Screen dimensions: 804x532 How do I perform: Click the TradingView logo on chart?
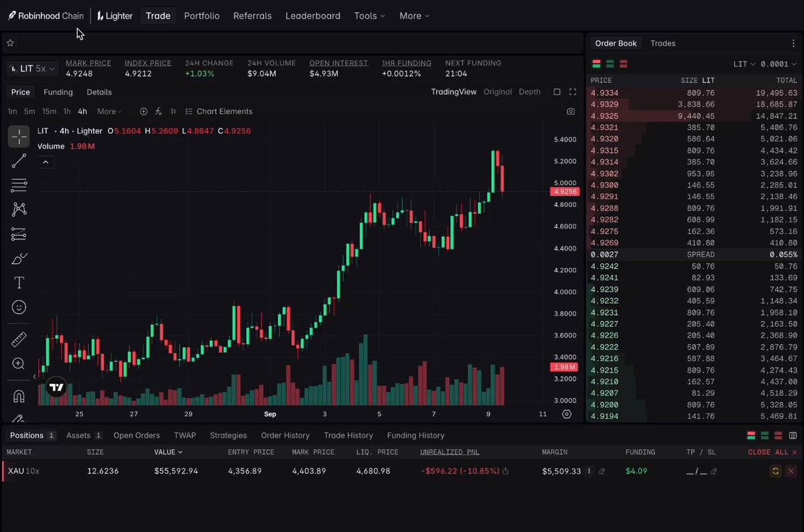click(56, 387)
